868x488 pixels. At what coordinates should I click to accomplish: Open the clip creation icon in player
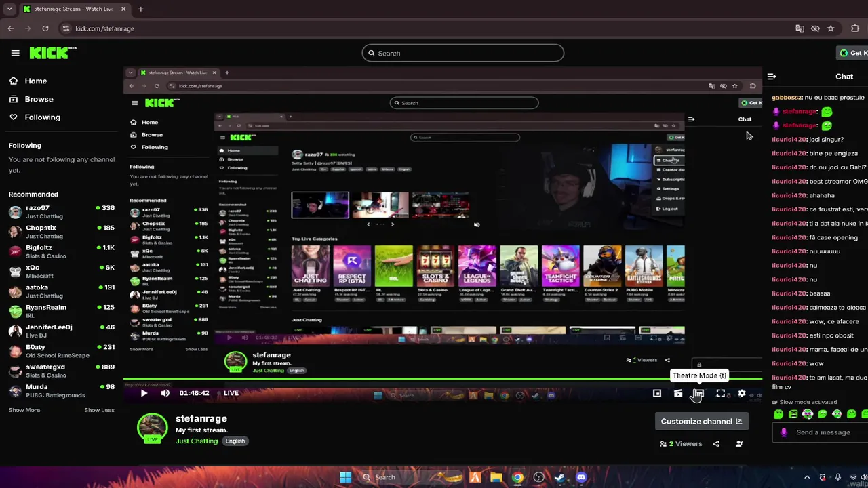tap(678, 393)
